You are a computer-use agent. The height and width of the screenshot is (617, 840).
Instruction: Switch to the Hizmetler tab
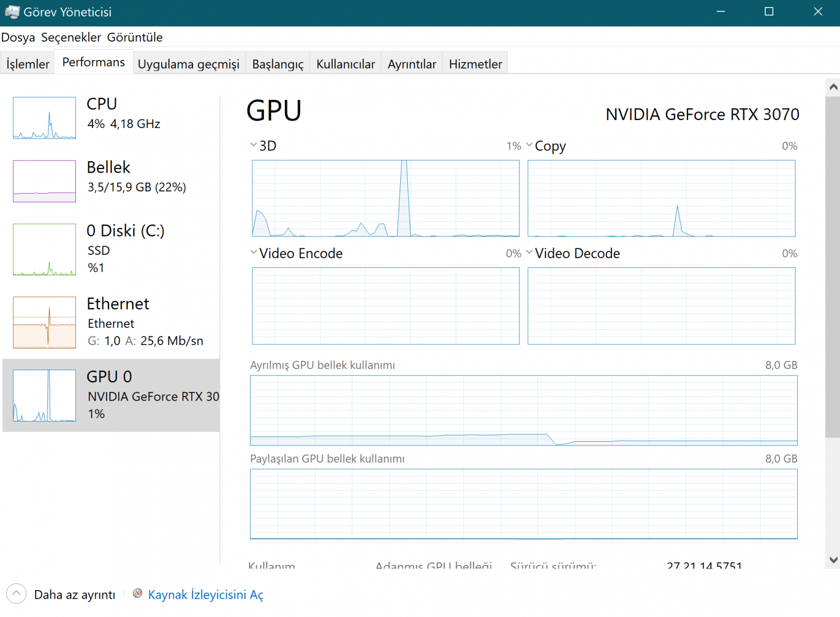[475, 64]
